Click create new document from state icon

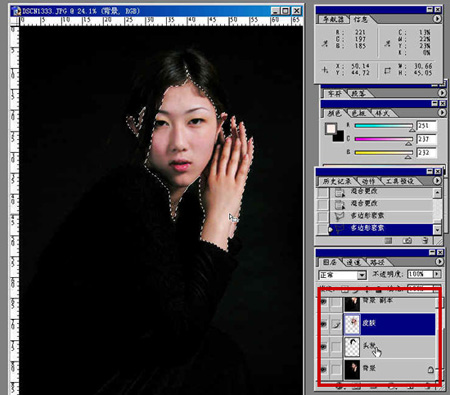388,240
